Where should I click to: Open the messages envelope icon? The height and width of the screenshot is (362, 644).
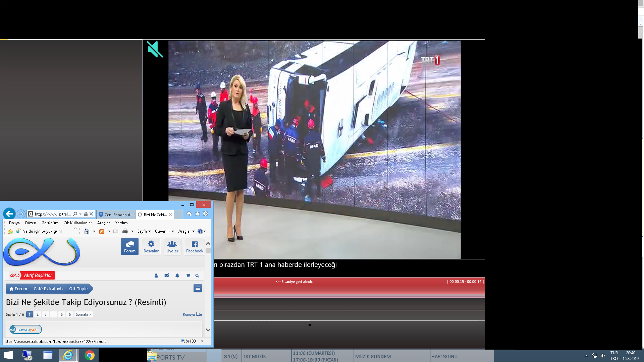coord(167,276)
